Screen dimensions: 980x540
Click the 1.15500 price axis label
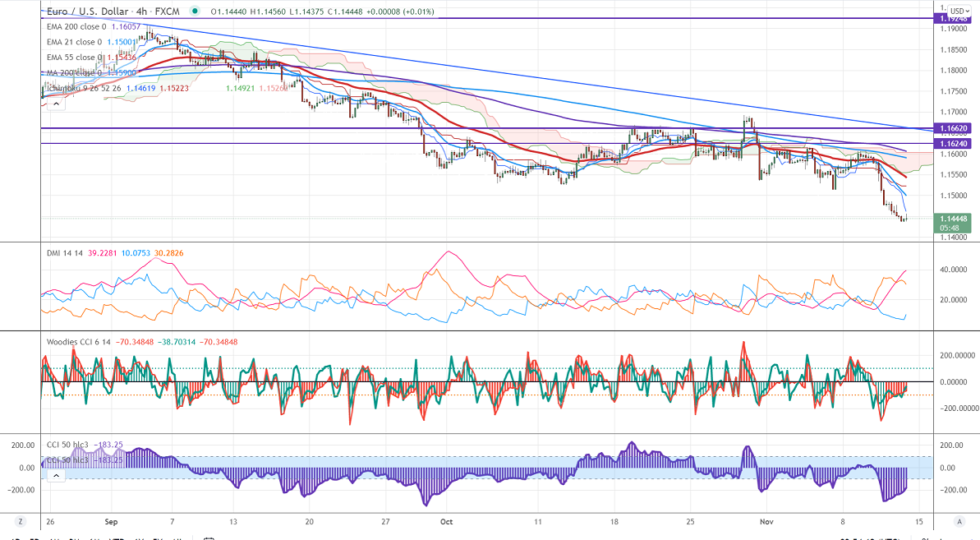(953, 175)
